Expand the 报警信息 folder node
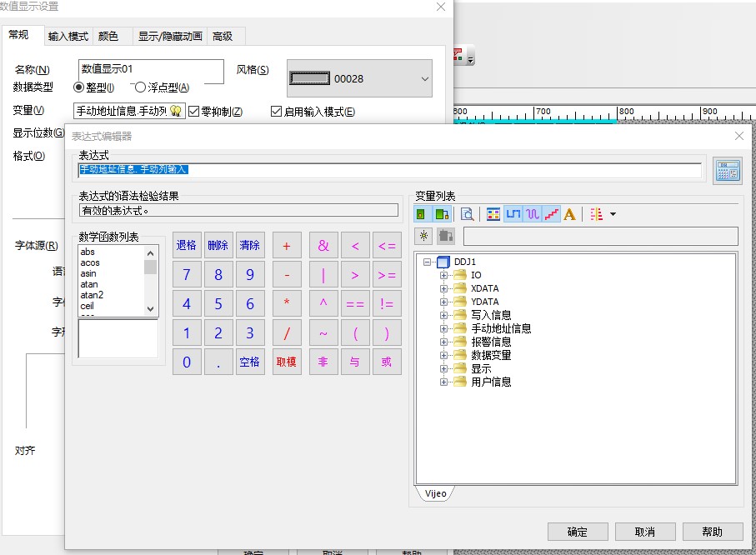The image size is (756, 555). (444, 342)
